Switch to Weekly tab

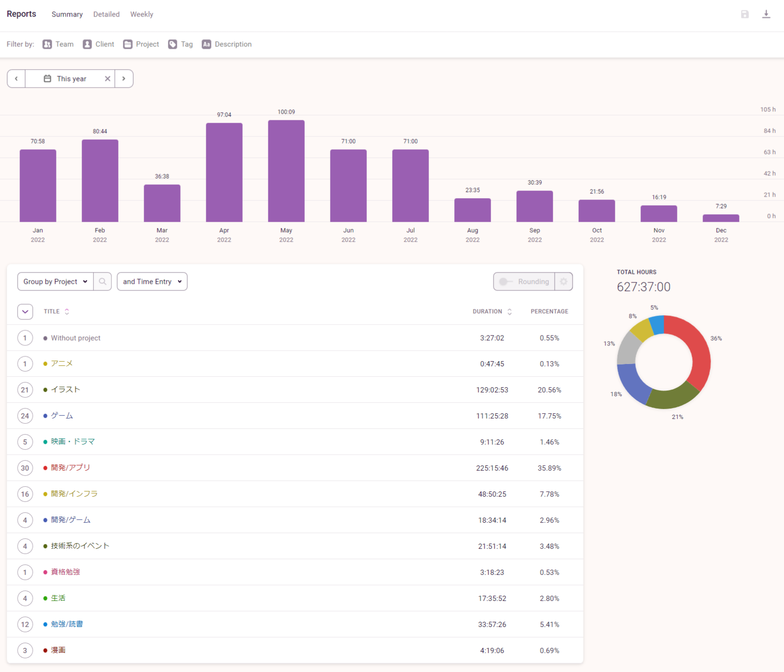point(142,14)
